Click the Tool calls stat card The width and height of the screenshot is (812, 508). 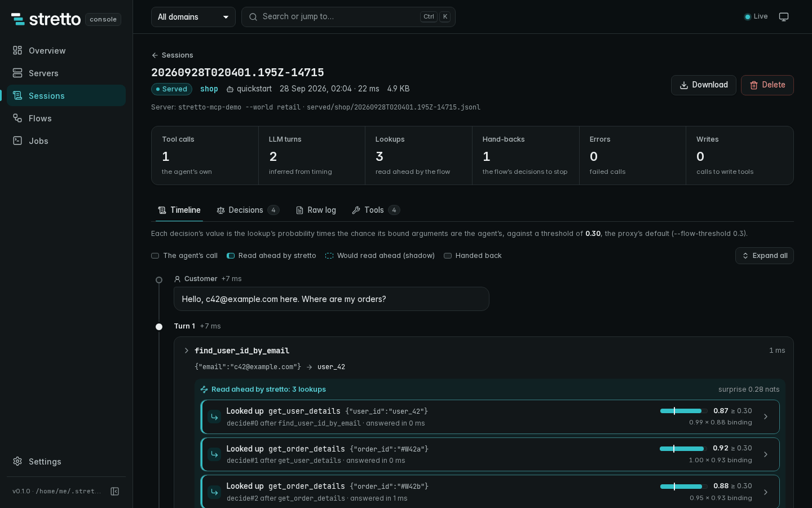click(205, 155)
